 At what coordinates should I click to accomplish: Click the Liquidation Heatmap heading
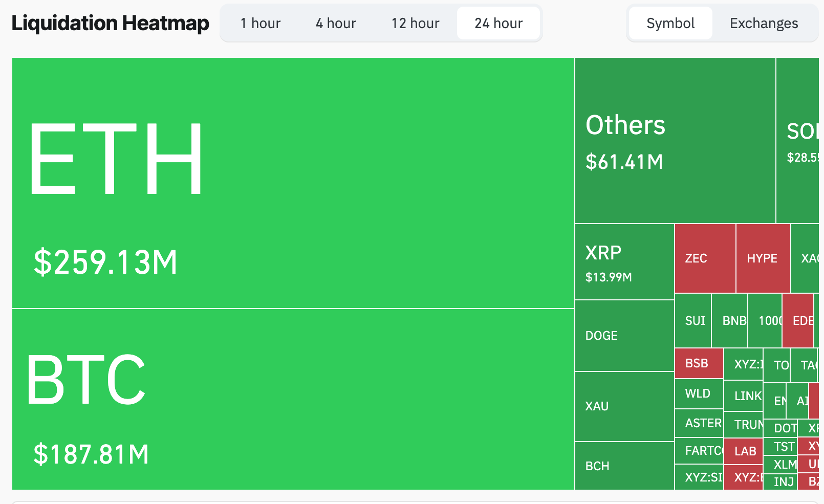coord(110,23)
